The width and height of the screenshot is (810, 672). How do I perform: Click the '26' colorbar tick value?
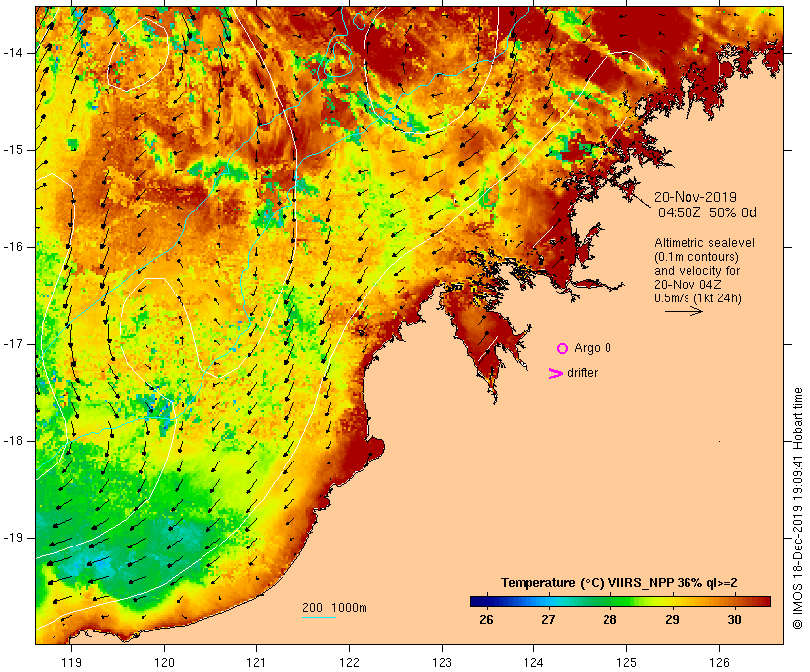pyautogui.click(x=486, y=620)
